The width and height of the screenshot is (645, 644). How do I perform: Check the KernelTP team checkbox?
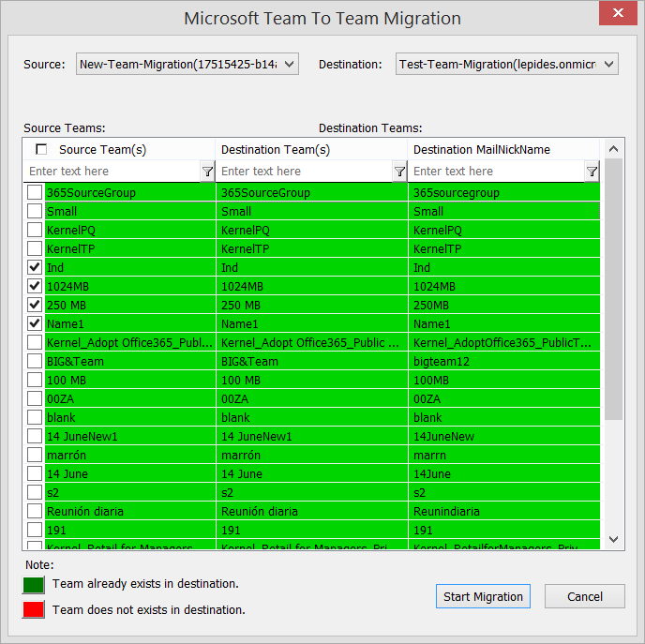(x=35, y=248)
